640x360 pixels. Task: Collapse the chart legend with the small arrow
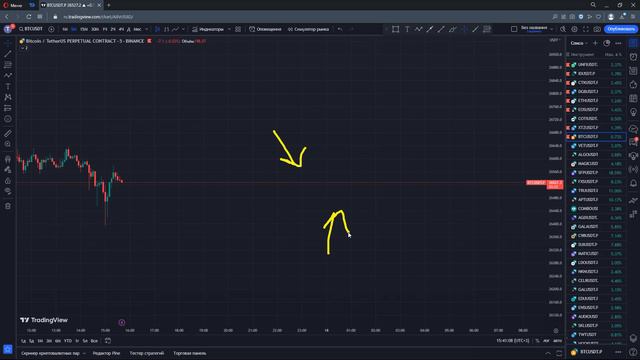point(22,48)
